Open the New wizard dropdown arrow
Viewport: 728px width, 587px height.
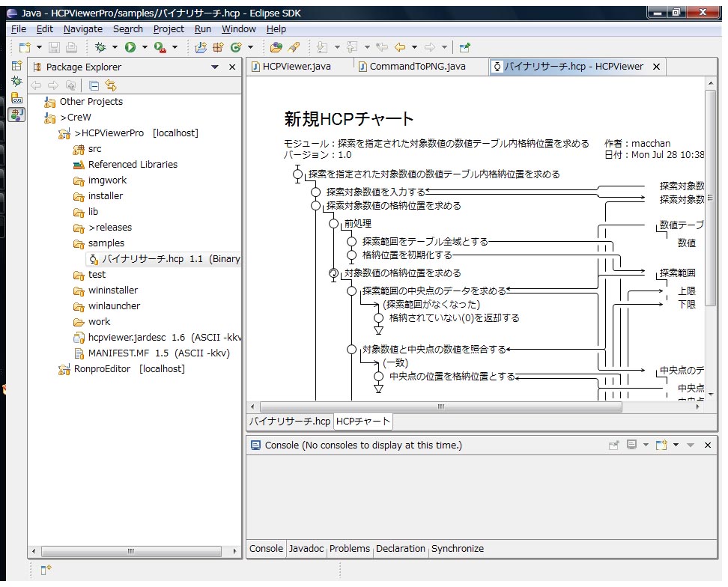point(37,47)
